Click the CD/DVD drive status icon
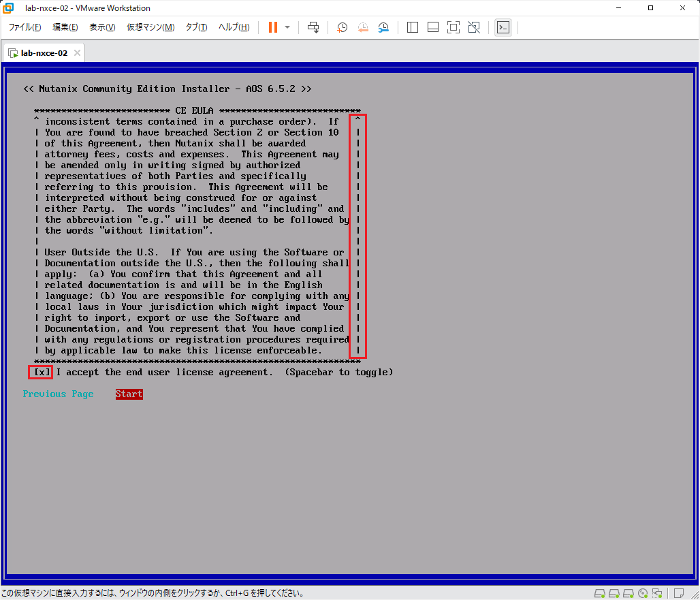Viewport: 700px width, 600px height. point(643,593)
